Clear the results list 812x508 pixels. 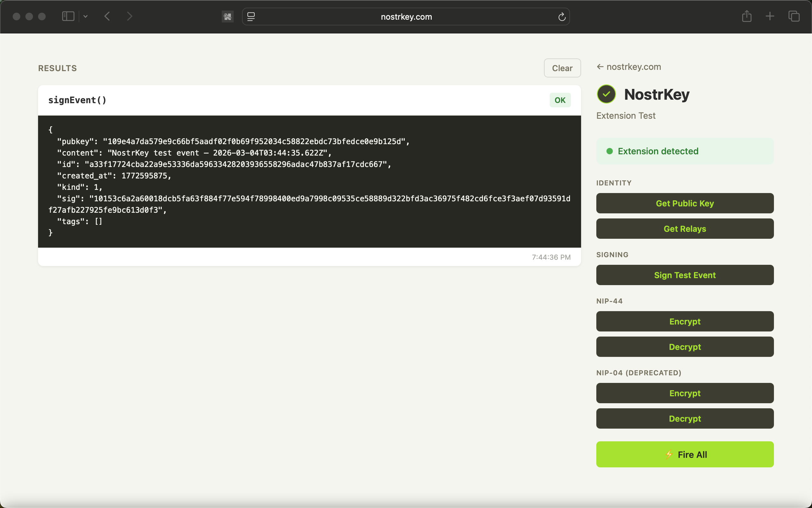pyautogui.click(x=562, y=68)
